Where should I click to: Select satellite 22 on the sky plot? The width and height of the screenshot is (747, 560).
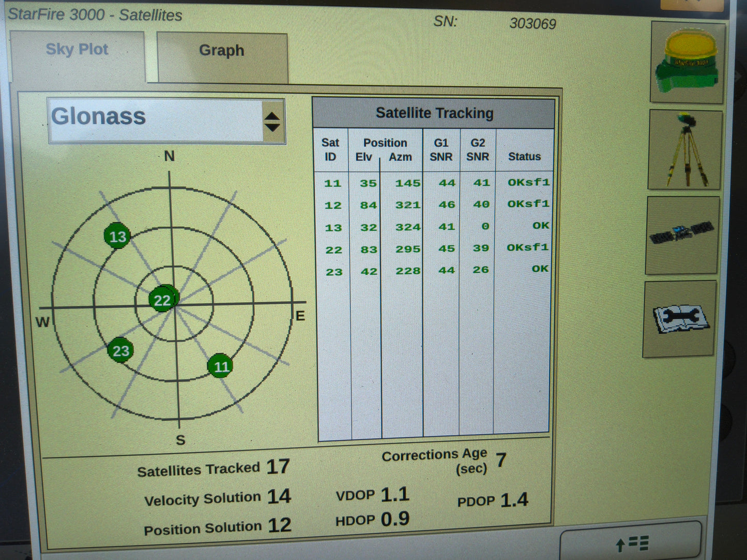162,300
